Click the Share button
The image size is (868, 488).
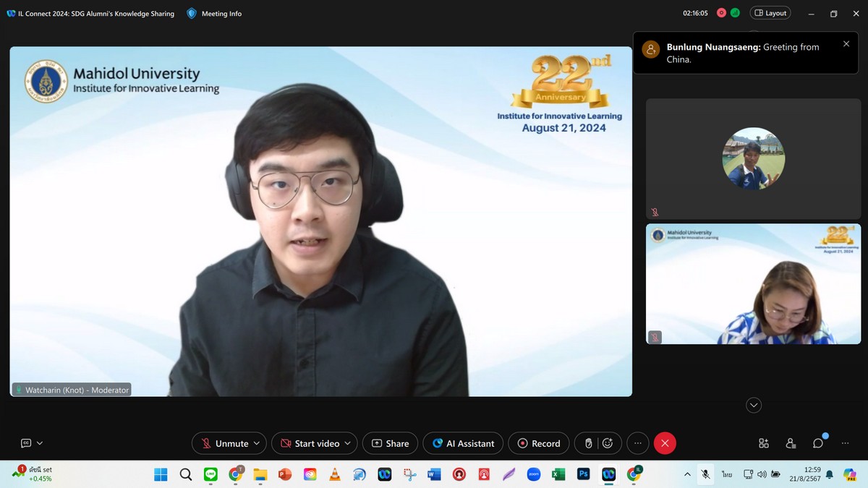tap(390, 443)
